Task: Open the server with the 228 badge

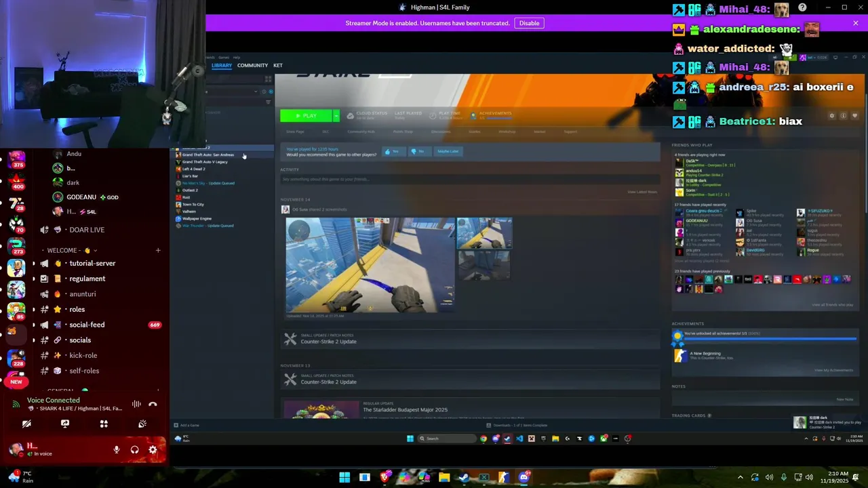Action: click(16, 359)
